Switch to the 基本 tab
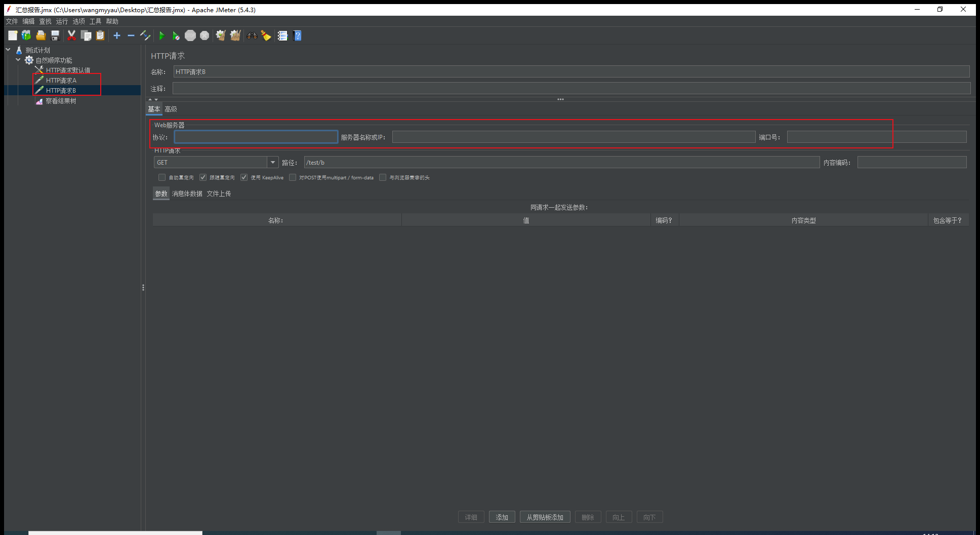This screenshot has height=535, width=980. [154, 109]
